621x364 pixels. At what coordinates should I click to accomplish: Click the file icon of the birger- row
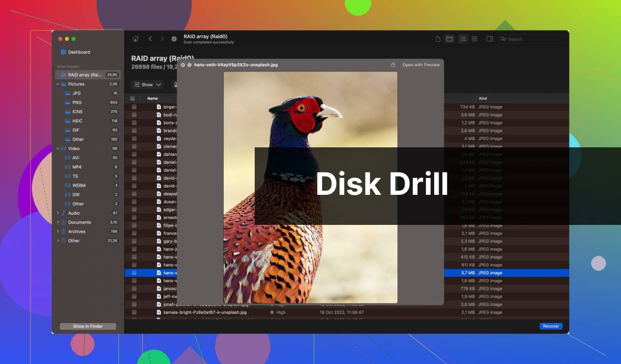159,107
